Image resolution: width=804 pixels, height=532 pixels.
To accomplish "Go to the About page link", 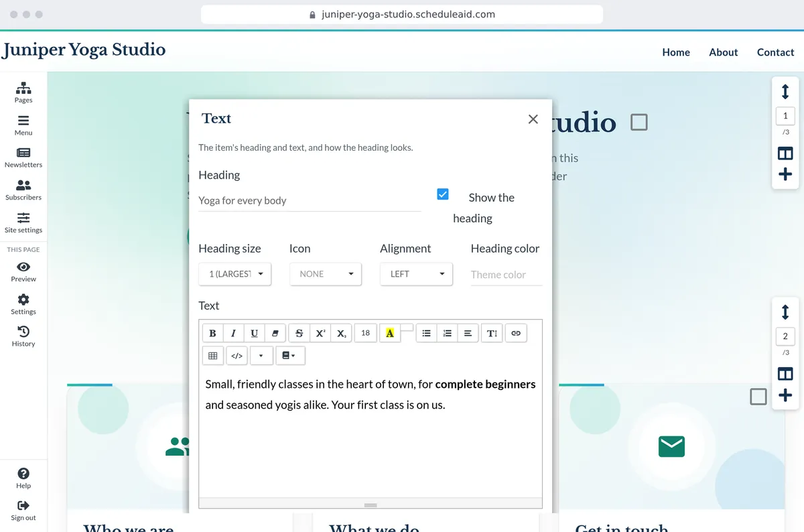I will pos(724,52).
